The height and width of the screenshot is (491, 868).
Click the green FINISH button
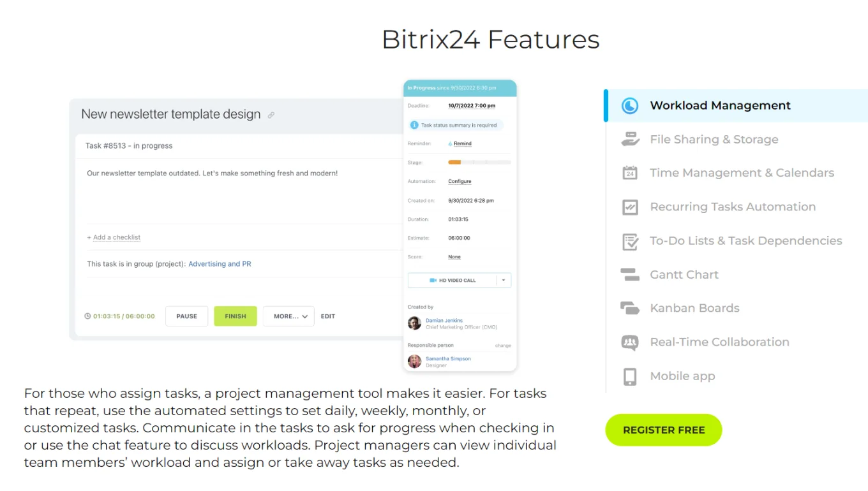(236, 316)
